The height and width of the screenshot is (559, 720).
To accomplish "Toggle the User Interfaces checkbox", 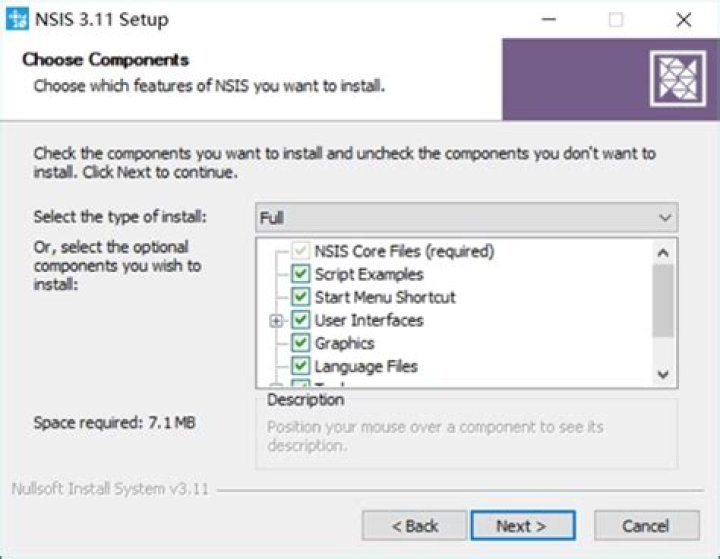I will tap(300, 320).
